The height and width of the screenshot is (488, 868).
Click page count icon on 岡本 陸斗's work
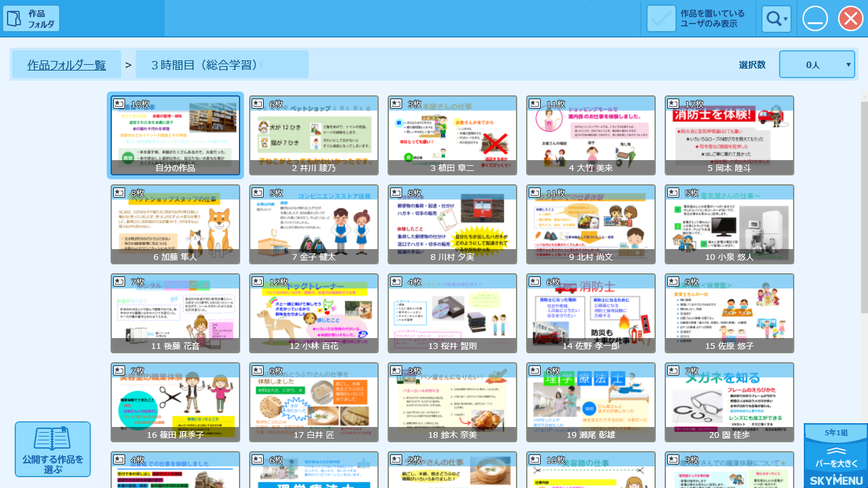point(673,104)
